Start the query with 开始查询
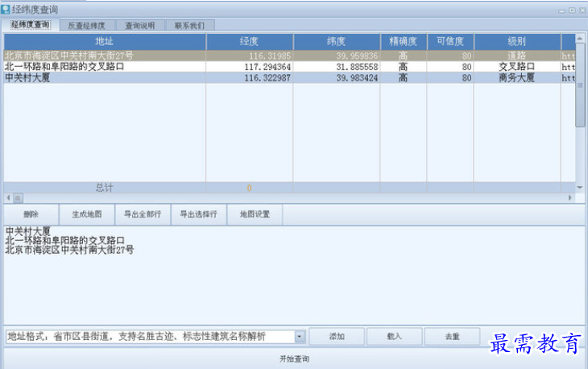This screenshot has width=588, height=369. (x=294, y=359)
